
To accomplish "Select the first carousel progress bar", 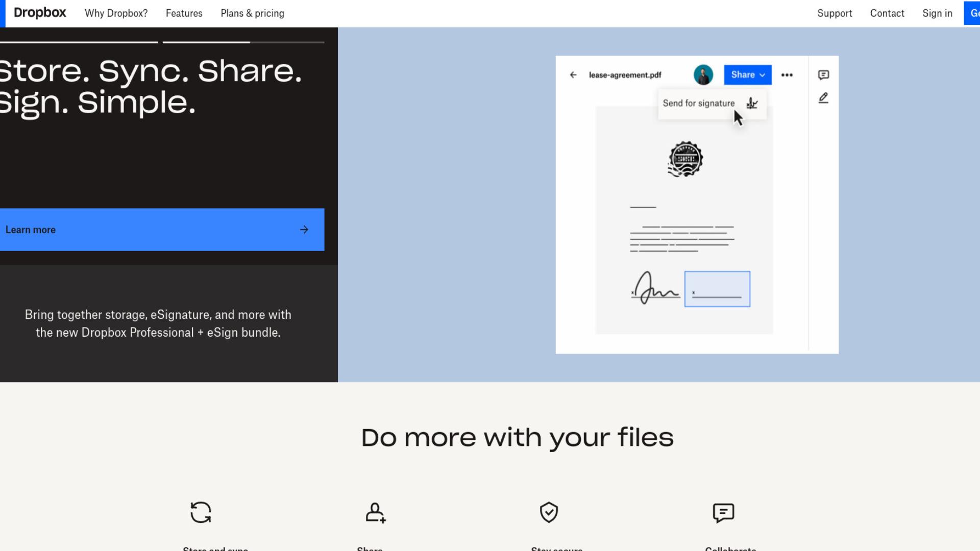I will pos(79,42).
